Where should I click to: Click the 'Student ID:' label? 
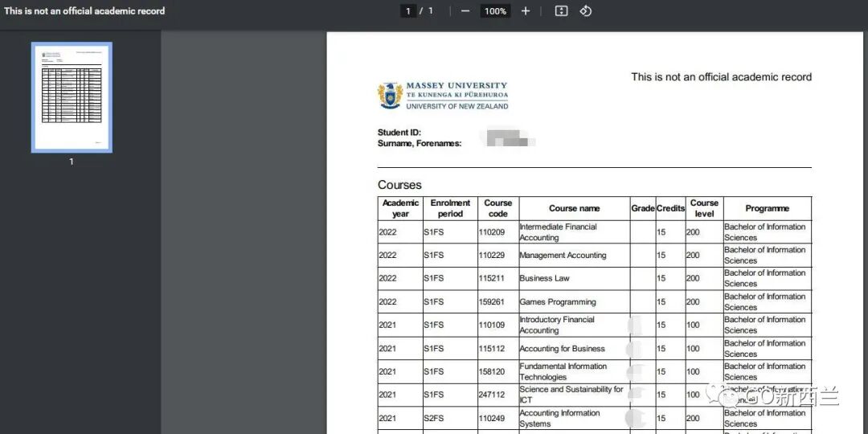pos(399,133)
